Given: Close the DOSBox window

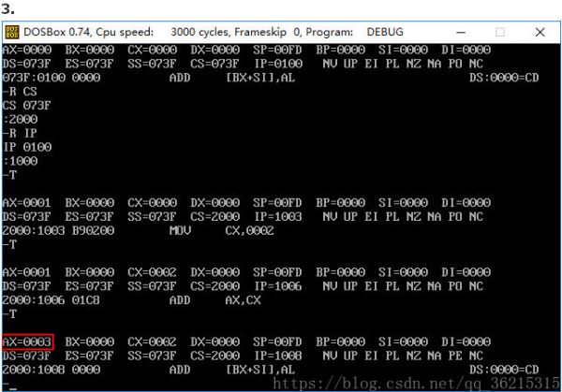Looking at the screenshot, I should click(540, 32).
